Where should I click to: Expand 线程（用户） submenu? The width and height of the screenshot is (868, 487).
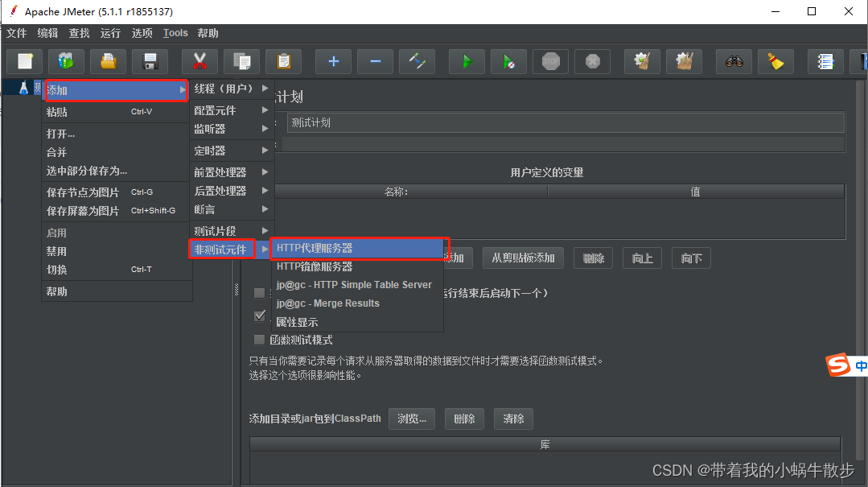pyautogui.click(x=232, y=89)
